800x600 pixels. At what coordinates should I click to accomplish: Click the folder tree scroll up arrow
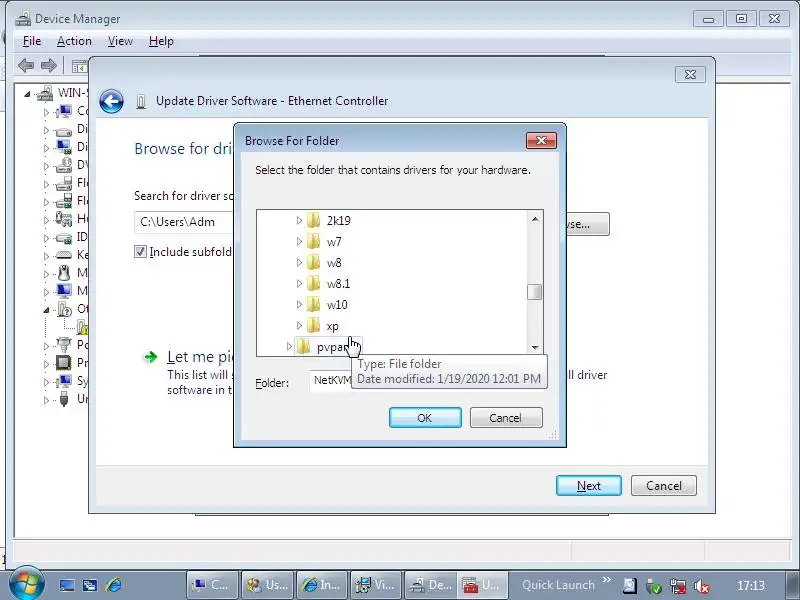535,219
